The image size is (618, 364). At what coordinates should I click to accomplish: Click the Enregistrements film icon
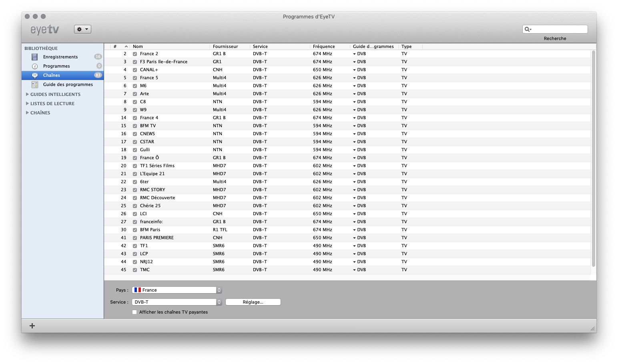pos(35,57)
